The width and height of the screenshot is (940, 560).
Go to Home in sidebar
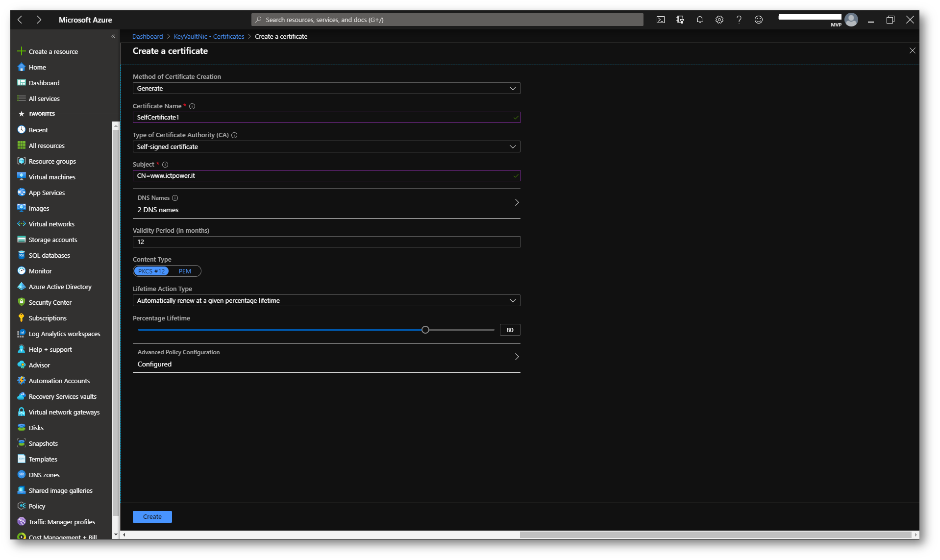coord(37,67)
